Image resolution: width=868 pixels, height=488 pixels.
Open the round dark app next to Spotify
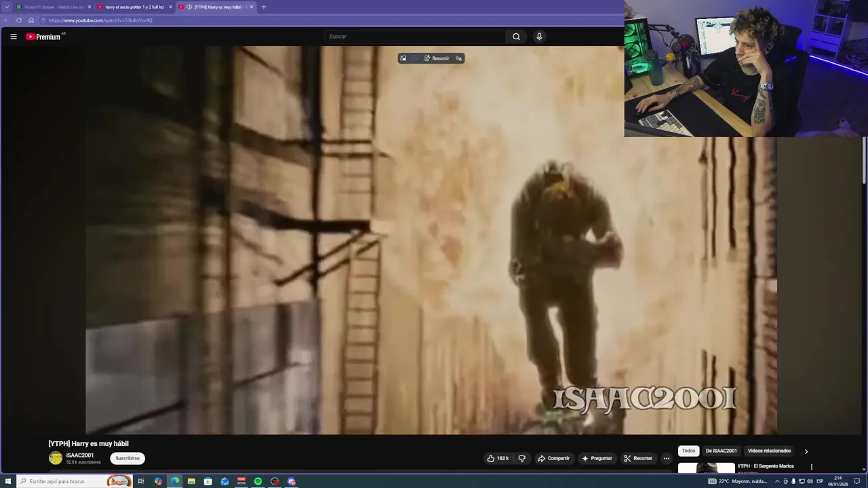(x=275, y=481)
